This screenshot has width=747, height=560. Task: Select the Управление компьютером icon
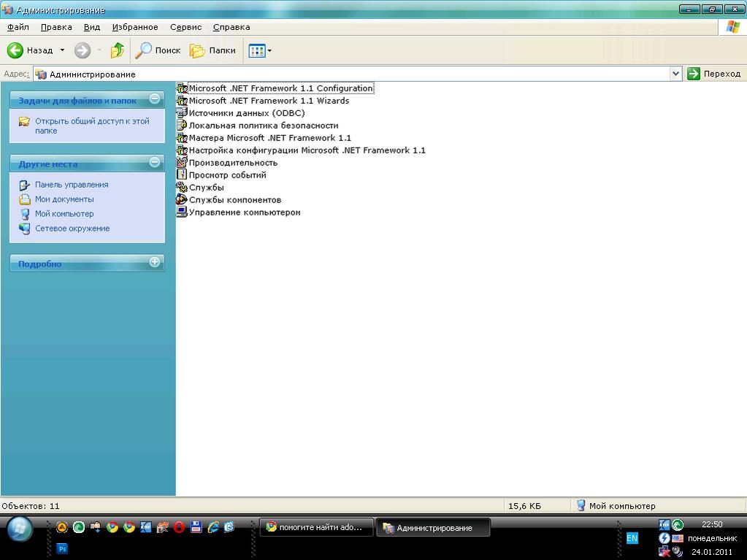(182, 212)
